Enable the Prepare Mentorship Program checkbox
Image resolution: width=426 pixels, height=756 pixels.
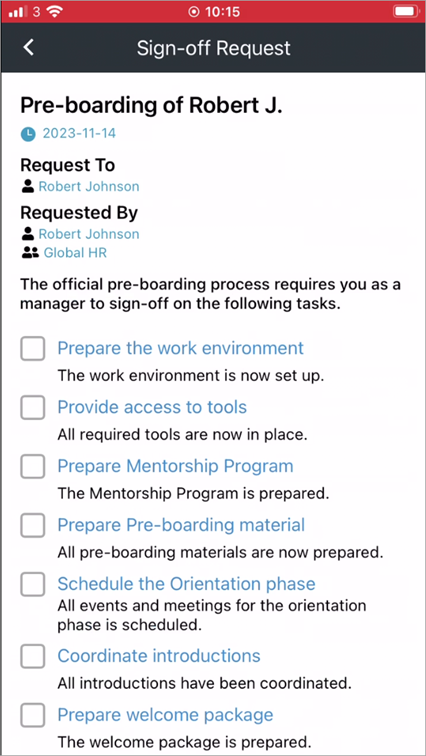(x=33, y=466)
